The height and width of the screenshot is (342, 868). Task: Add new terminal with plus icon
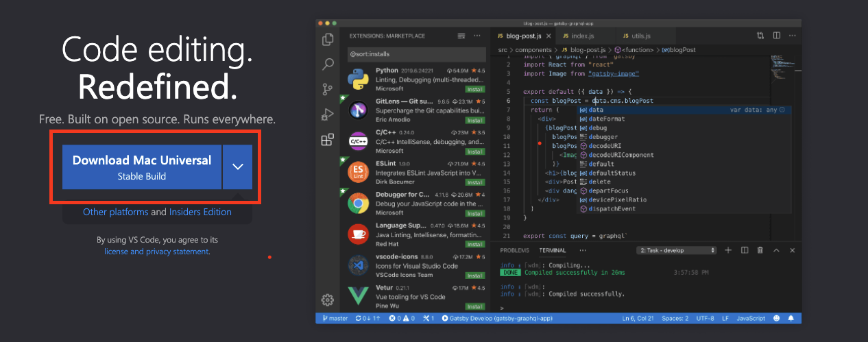[x=728, y=250]
